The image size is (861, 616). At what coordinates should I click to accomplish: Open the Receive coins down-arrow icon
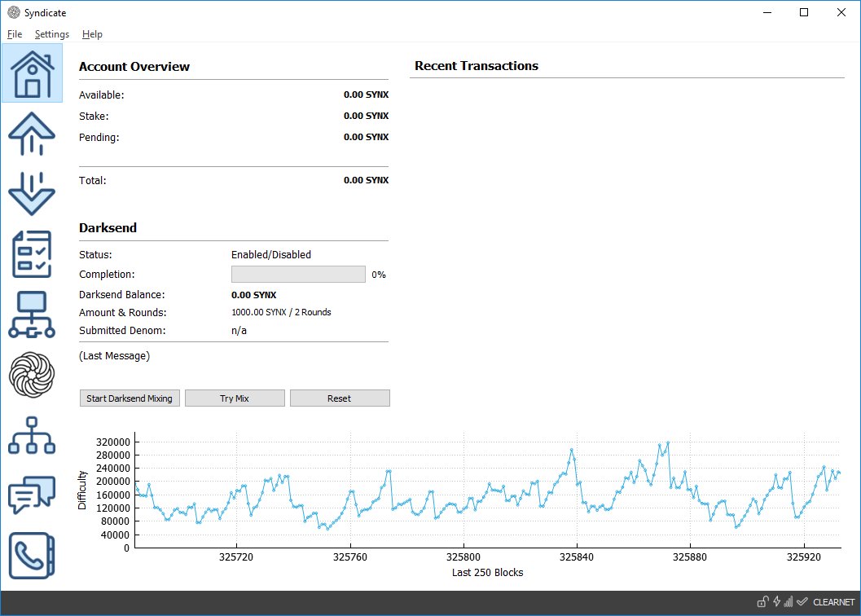32,193
